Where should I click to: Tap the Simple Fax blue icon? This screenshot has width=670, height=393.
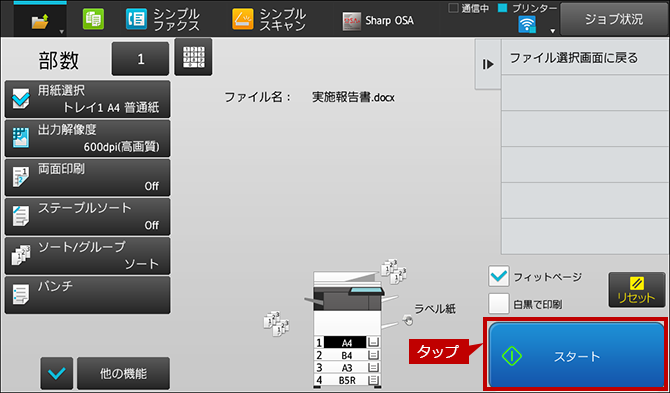[136, 20]
